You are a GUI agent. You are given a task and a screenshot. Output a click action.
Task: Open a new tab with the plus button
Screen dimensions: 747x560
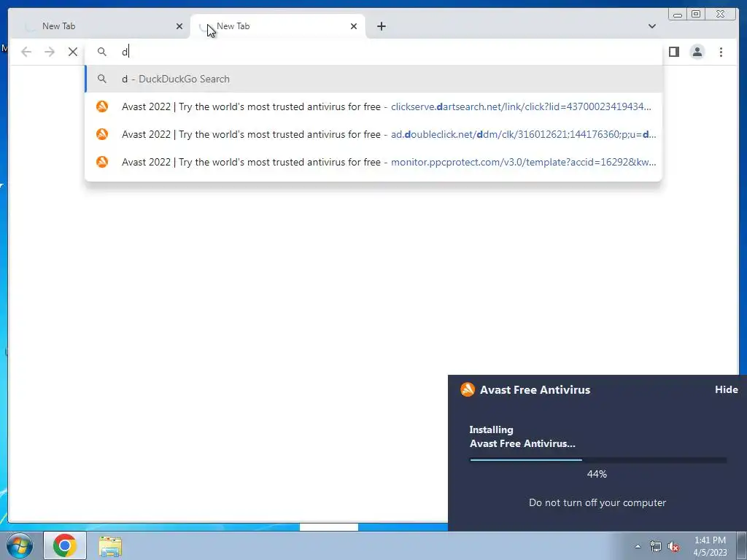381,26
